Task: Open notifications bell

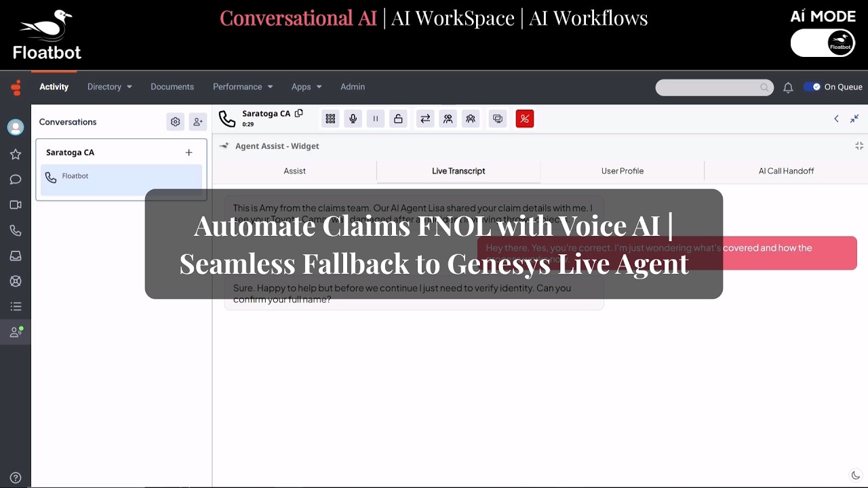Action: 788,87
